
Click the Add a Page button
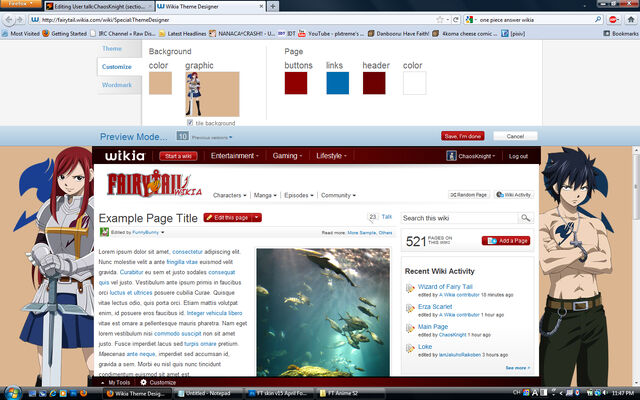(506, 241)
